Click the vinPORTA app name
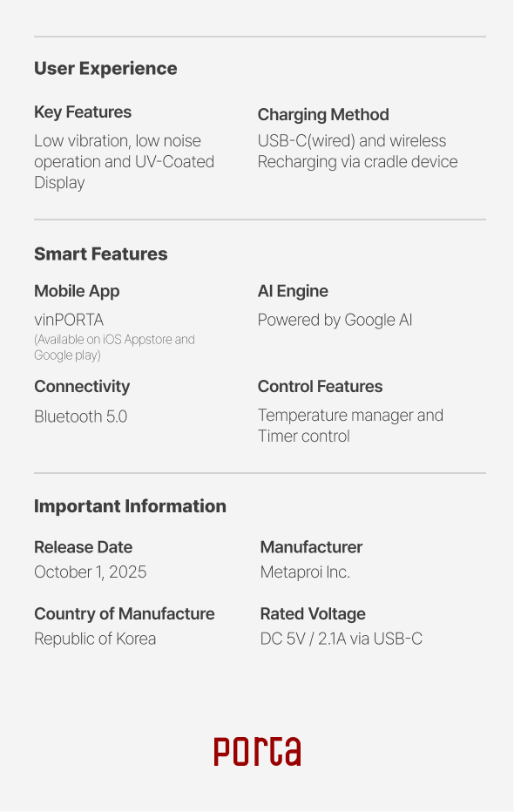Screen dimensions: 514x812 click(69, 320)
